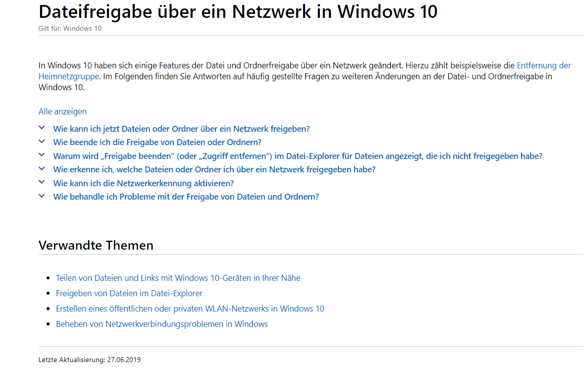Open "Freigeben von Dateien im Datei-Explorer" link

pos(129,293)
